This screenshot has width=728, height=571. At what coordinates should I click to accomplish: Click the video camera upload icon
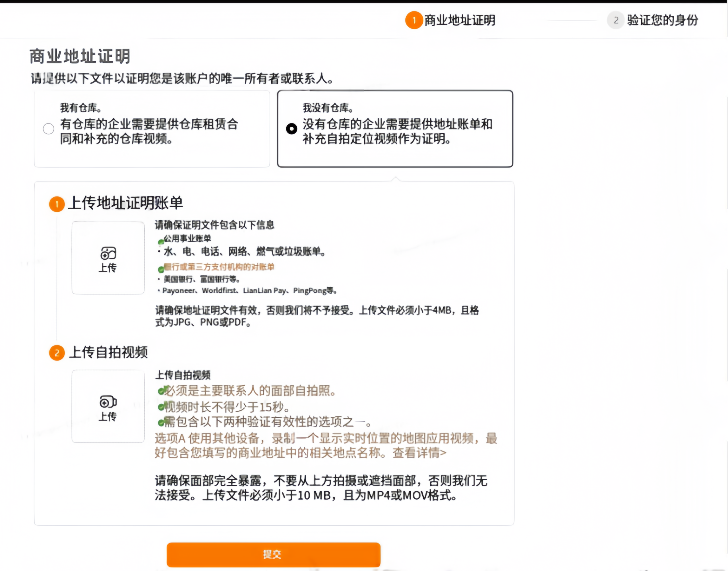(x=108, y=402)
